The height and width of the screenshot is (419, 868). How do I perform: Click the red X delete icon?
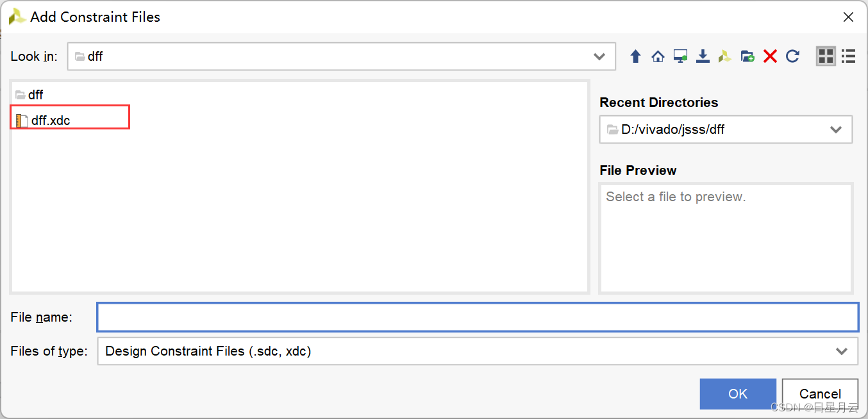coord(770,56)
